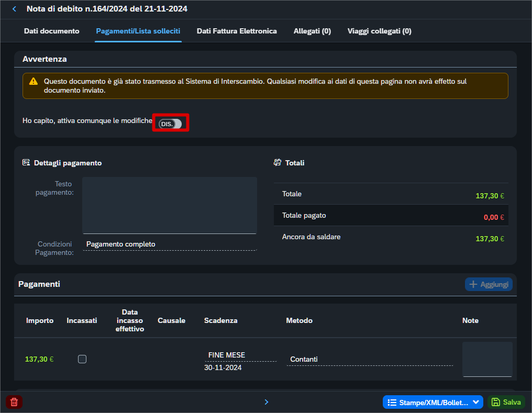Click the yellow warning triangle icon
532x413 pixels.
34,81
